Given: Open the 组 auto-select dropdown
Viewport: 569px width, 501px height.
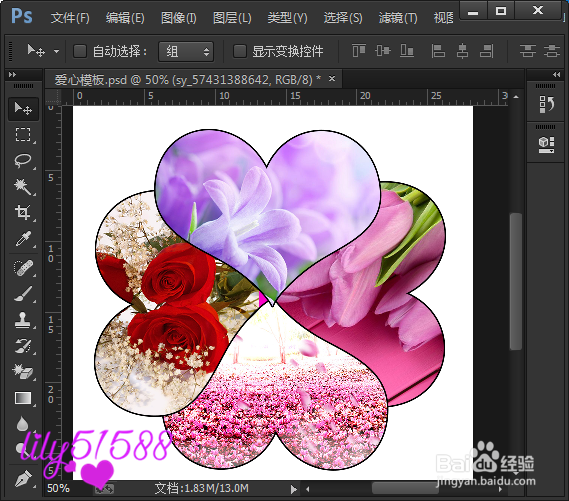Looking at the screenshot, I should (x=186, y=52).
